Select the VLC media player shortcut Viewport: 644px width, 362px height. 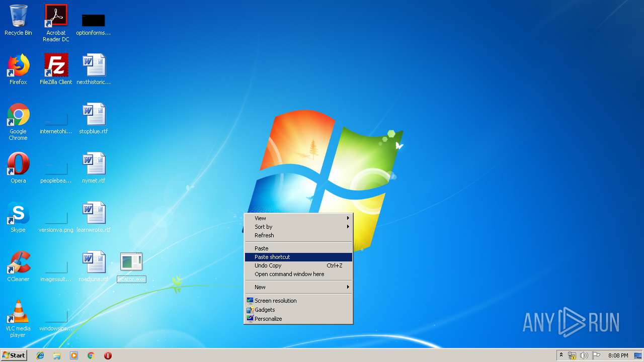pyautogui.click(x=18, y=319)
